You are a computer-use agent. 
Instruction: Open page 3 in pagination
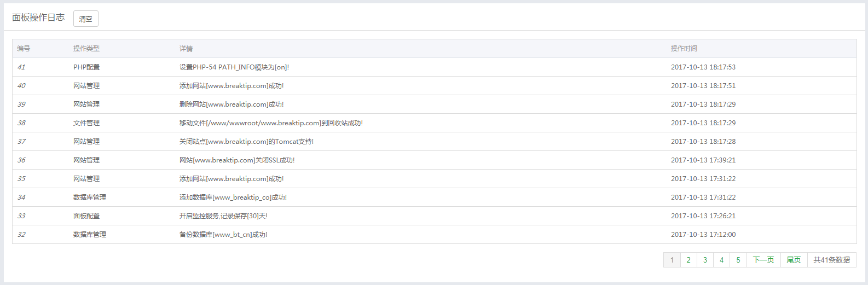click(x=705, y=260)
